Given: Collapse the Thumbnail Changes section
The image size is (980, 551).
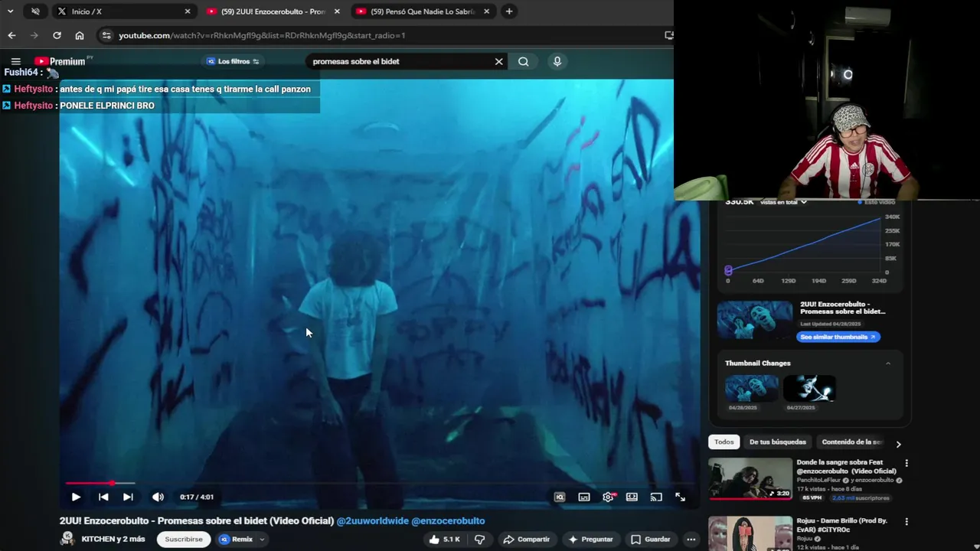Looking at the screenshot, I should tap(888, 364).
